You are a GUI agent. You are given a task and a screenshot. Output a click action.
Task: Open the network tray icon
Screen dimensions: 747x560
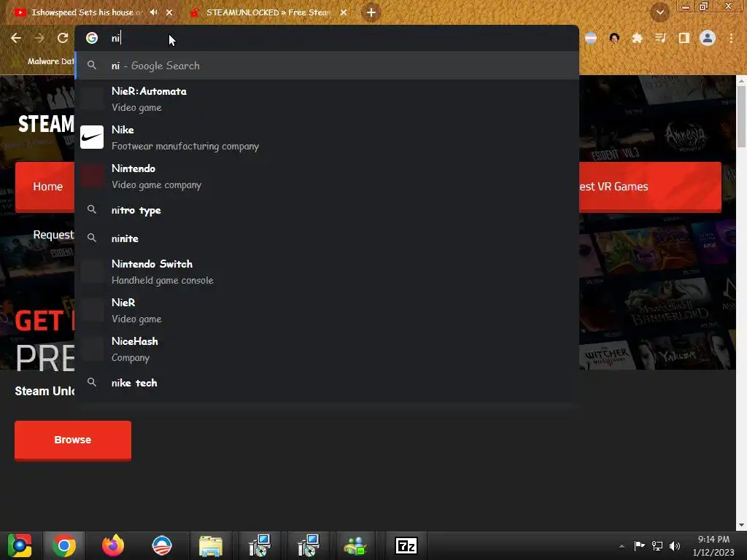click(x=657, y=545)
